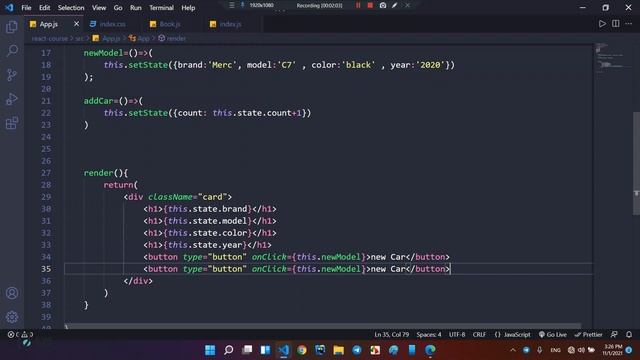
Task: Open File Explorer from the taskbar
Action: click(x=338, y=350)
